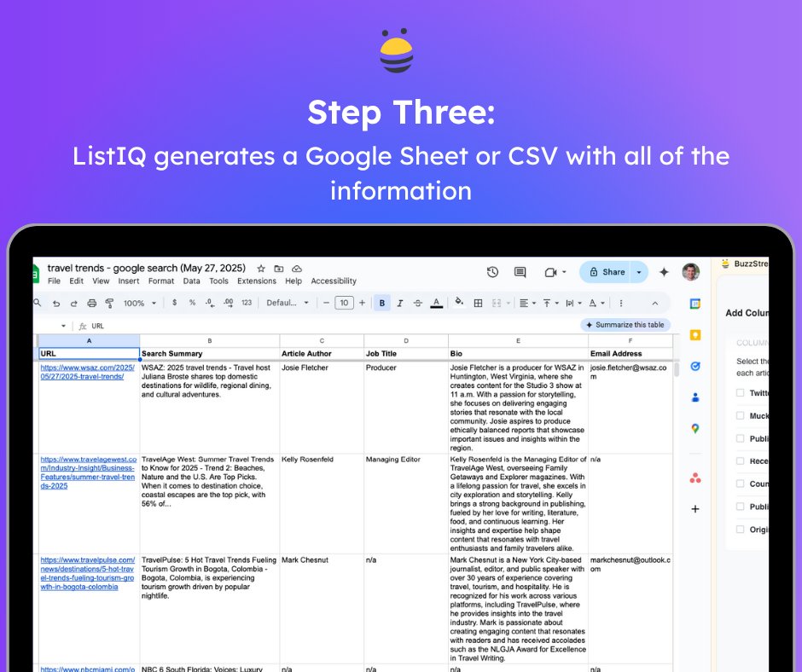Open the borders tool

(478, 304)
